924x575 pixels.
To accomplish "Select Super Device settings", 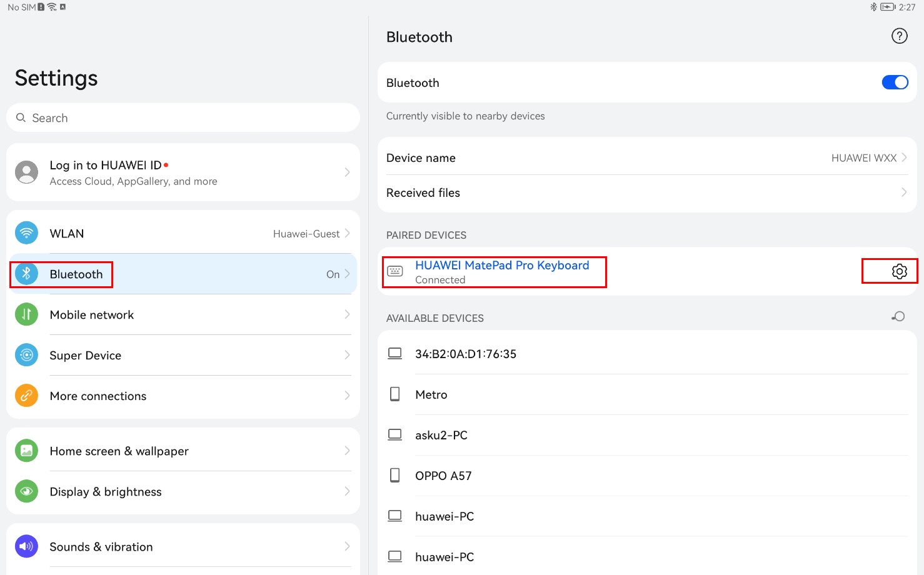I will 183,355.
